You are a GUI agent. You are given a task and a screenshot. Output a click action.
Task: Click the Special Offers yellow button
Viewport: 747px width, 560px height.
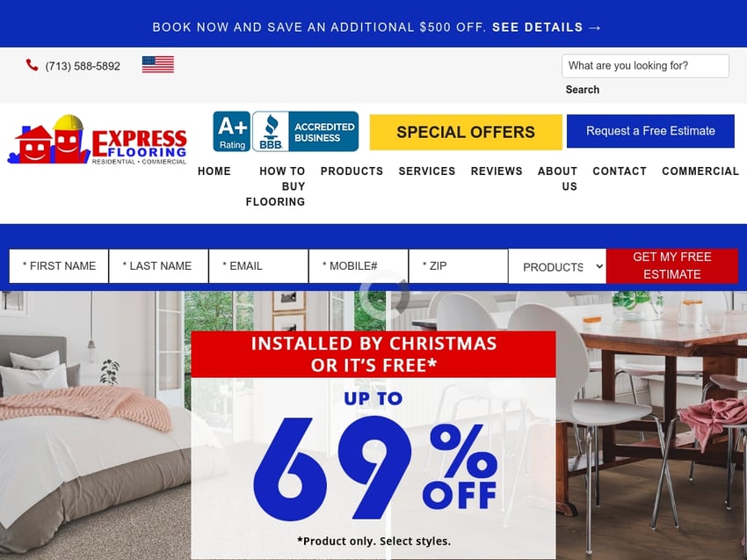(466, 132)
